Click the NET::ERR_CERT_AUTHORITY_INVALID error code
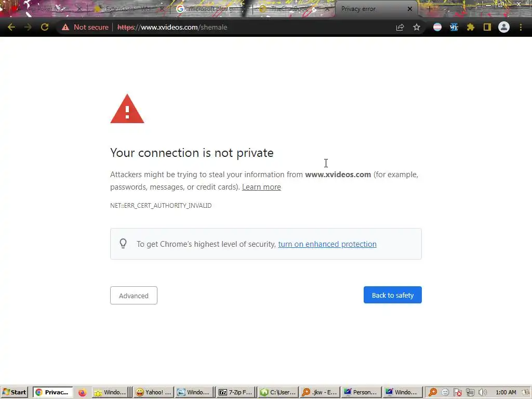 tap(161, 206)
